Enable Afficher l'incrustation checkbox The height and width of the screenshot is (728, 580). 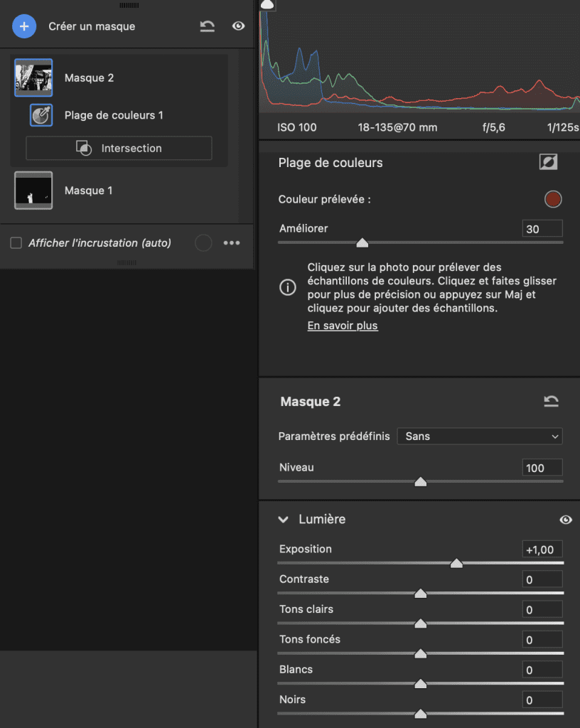(16, 243)
